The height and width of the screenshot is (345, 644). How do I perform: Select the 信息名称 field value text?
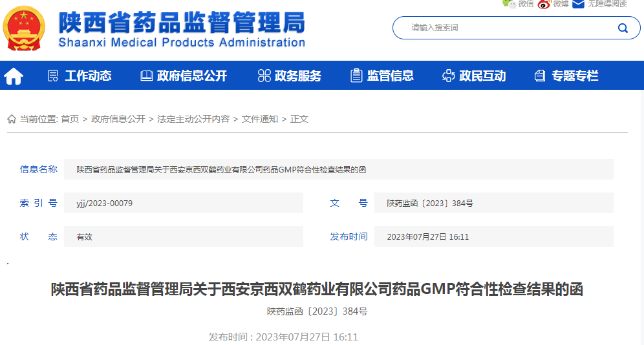point(221,169)
